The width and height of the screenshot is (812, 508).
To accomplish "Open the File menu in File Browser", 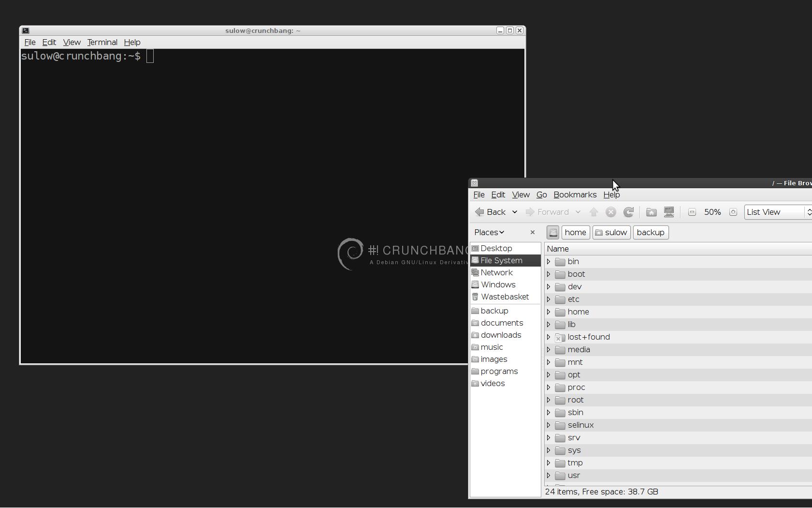I will (x=479, y=194).
